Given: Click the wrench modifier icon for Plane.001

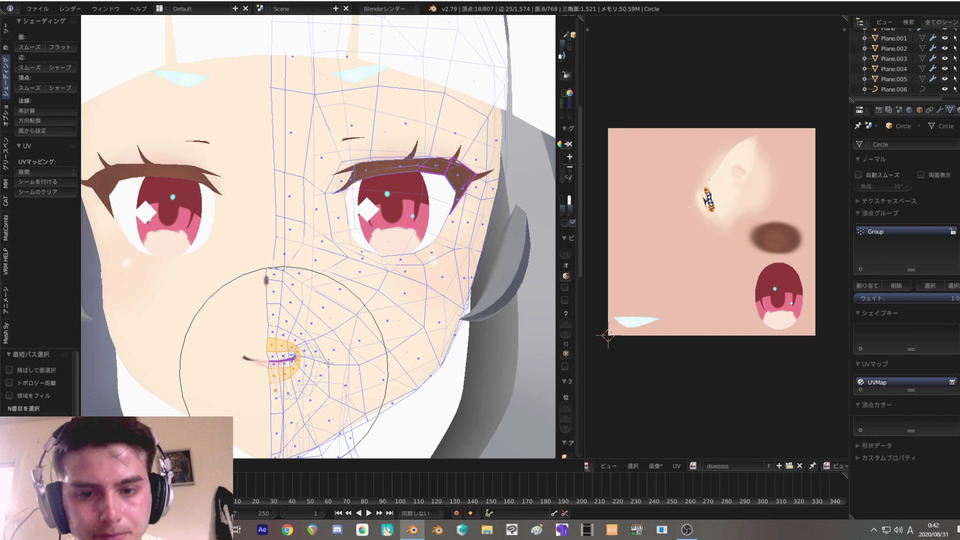Looking at the screenshot, I should coord(932,38).
